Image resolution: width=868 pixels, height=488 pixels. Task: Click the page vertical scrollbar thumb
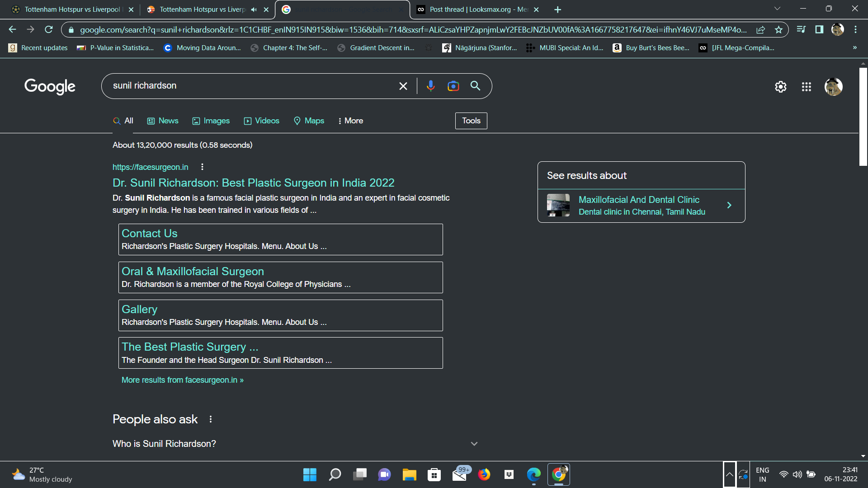click(863, 117)
